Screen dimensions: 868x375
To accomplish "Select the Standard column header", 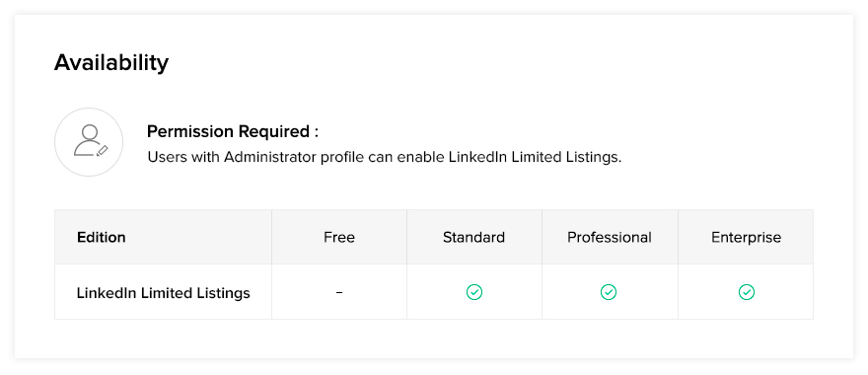I will click(473, 237).
